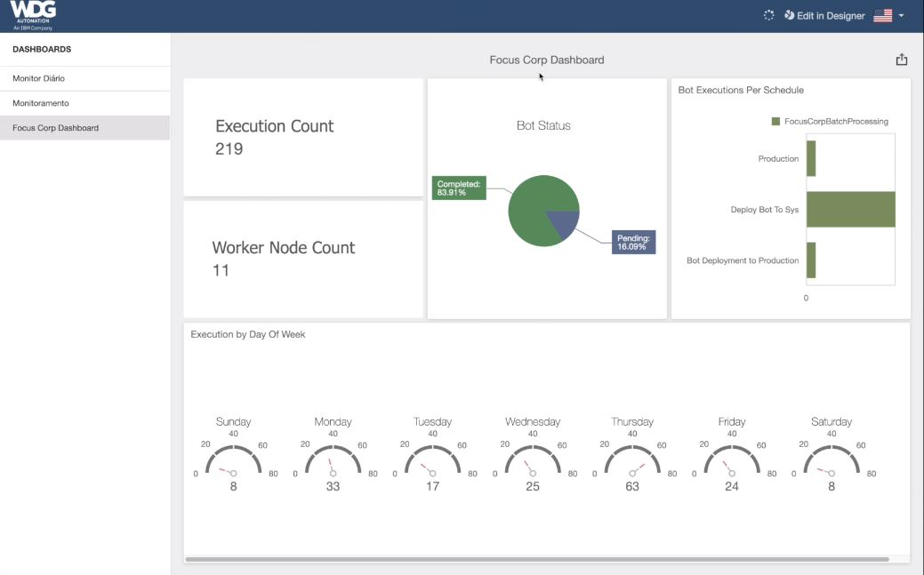The image size is (924, 575).
Task: Click the Bot Deployment to Production bar
Action: (x=811, y=260)
